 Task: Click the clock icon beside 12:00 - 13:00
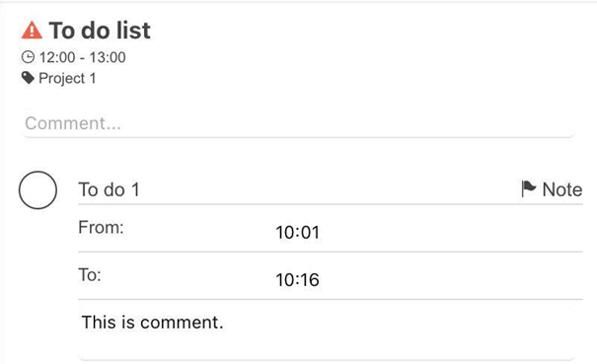[x=28, y=57]
